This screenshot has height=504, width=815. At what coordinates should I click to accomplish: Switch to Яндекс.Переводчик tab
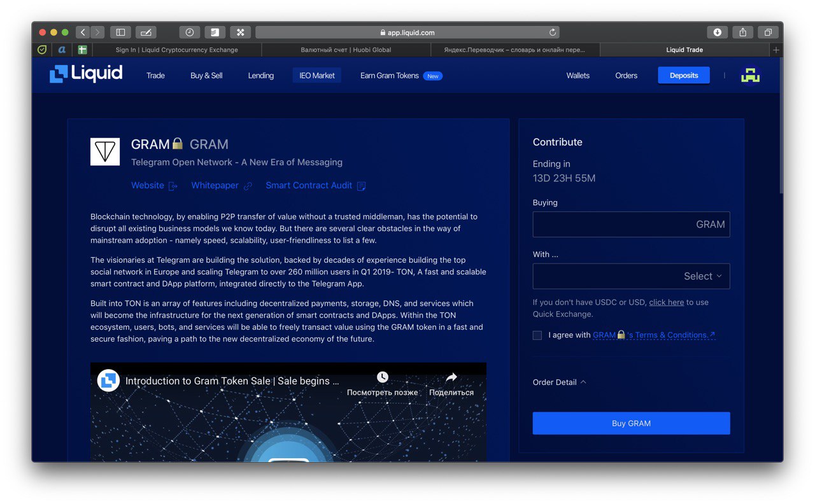click(x=514, y=50)
